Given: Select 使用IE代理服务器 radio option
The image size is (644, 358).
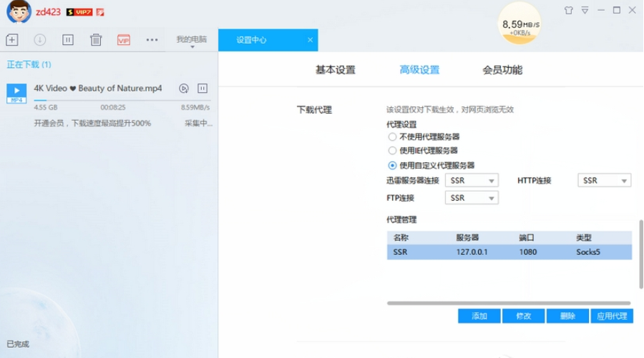Looking at the screenshot, I should 391,151.
